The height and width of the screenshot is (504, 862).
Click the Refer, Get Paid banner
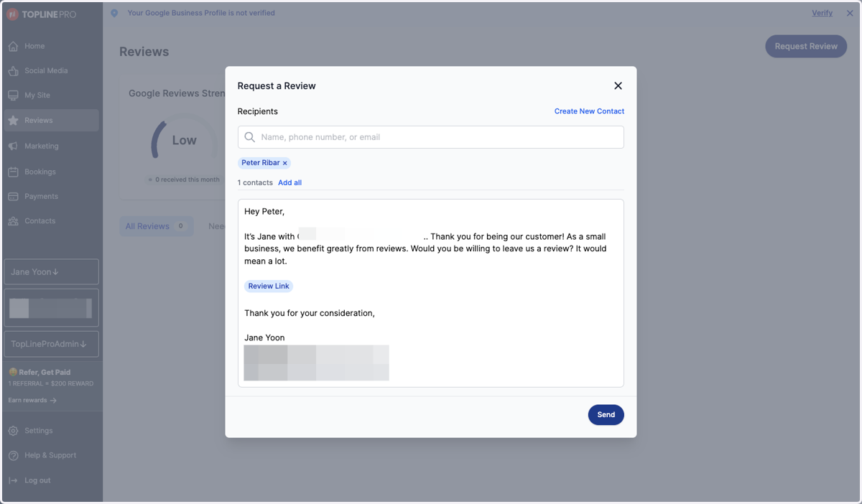coord(51,378)
